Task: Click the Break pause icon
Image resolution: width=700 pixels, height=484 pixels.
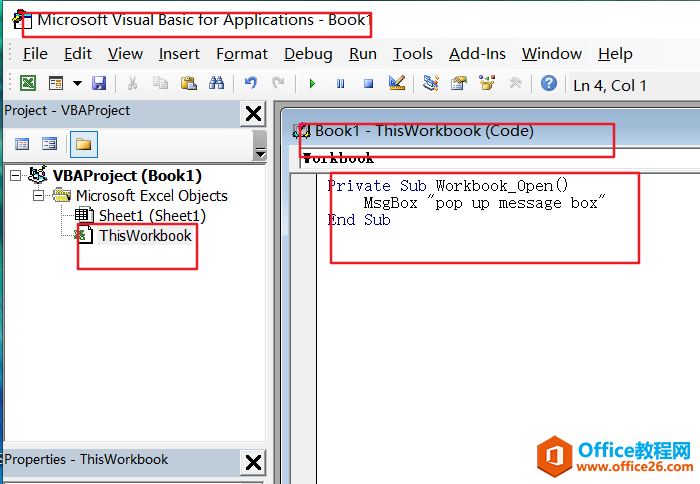Action: coord(340,83)
